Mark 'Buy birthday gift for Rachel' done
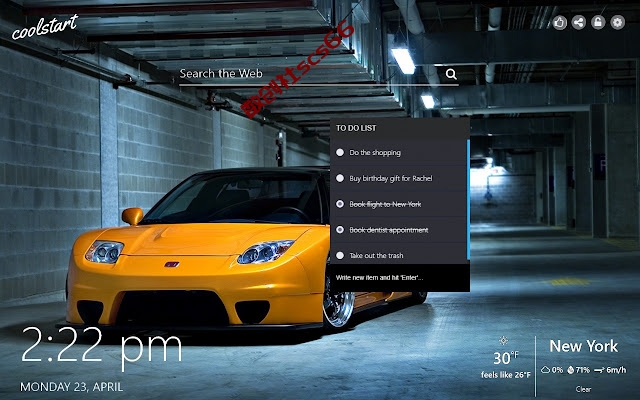The height and width of the screenshot is (400, 640). click(x=340, y=178)
